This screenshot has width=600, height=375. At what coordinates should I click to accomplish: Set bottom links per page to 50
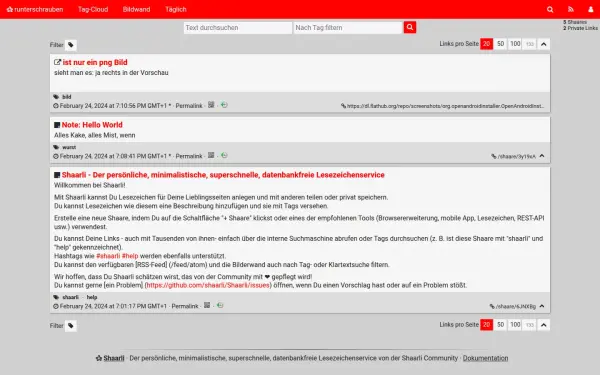500,325
